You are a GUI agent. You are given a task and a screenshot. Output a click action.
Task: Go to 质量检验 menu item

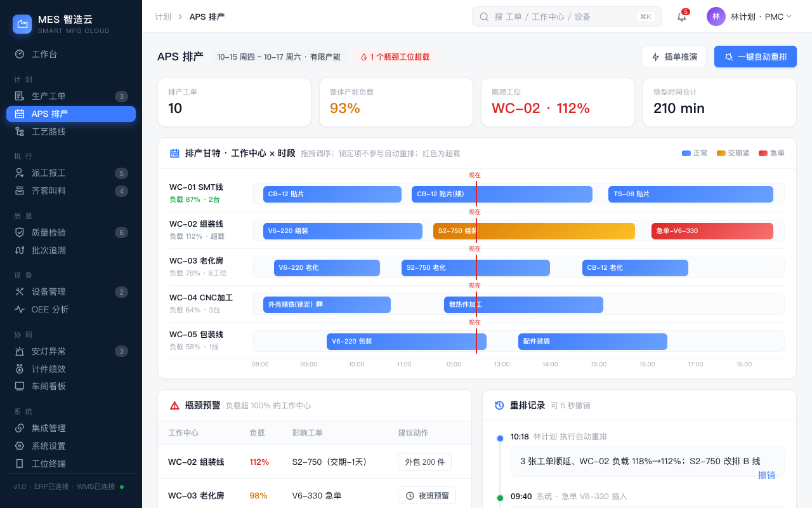point(71,232)
